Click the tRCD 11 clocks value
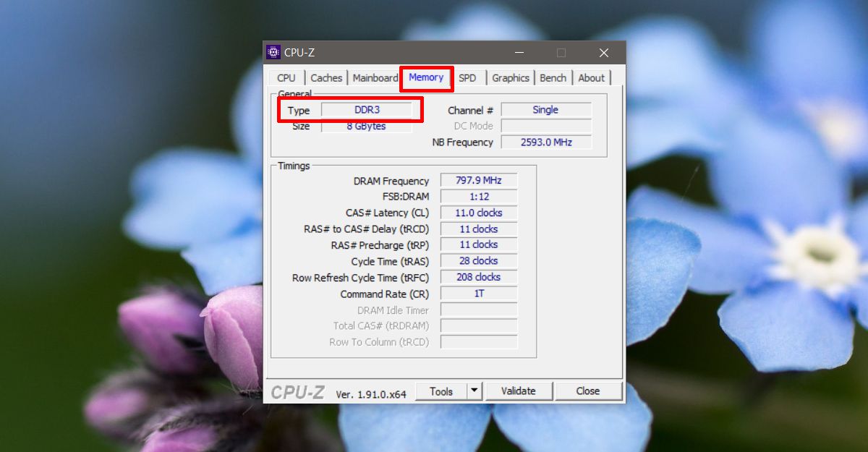Viewport: 868px width, 452px height. click(x=479, y=229)
